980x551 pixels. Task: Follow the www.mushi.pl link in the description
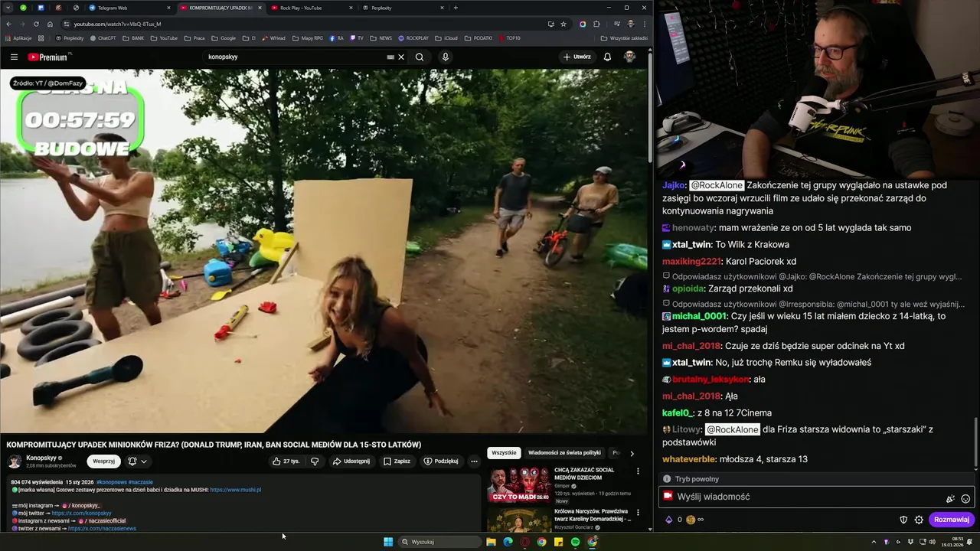tap(235, 490)
